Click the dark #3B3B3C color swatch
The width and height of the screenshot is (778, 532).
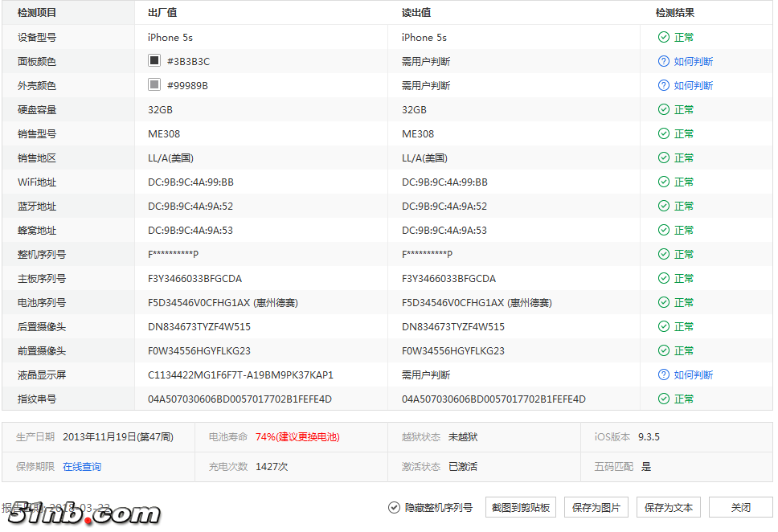(x=154, y=60)
